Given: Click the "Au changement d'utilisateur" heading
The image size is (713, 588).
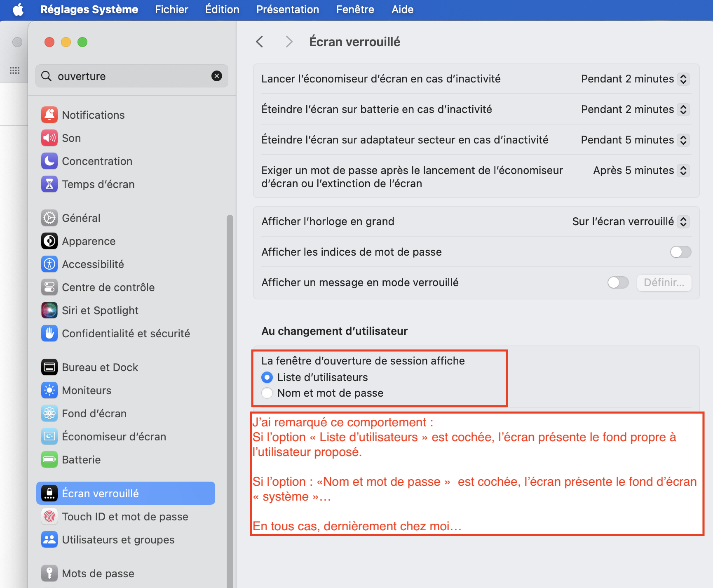Looking at the screenshot, I should point(335,331).
